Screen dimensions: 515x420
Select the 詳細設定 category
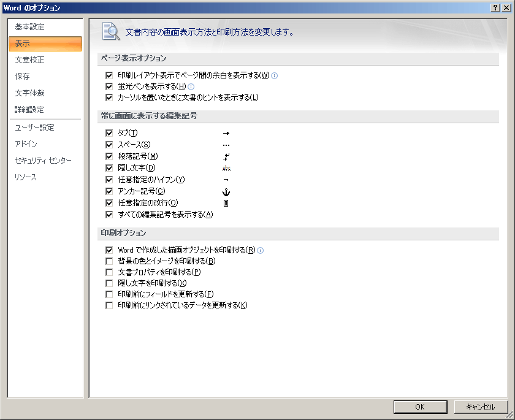pos(30,110)
